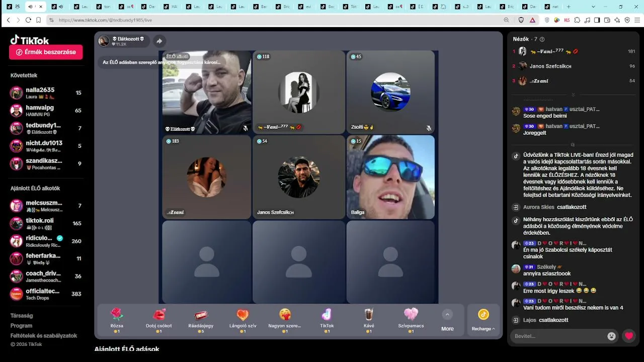644x362 pixels.
Task: Send the Nagyon szere... gift
Action: point(285,320)
